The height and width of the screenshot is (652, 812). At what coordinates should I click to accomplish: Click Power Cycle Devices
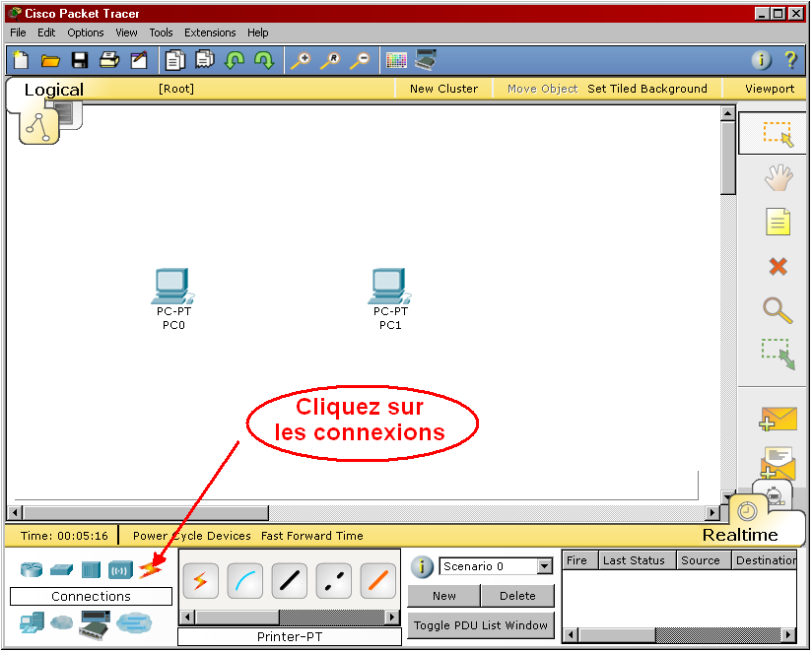pyautogui.click(x=191, y=536)
